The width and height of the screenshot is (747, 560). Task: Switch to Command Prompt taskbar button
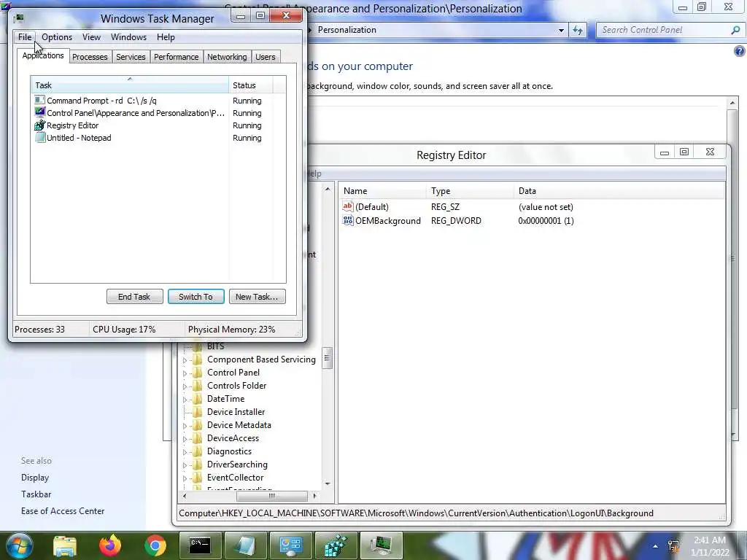tap(200, 545)
